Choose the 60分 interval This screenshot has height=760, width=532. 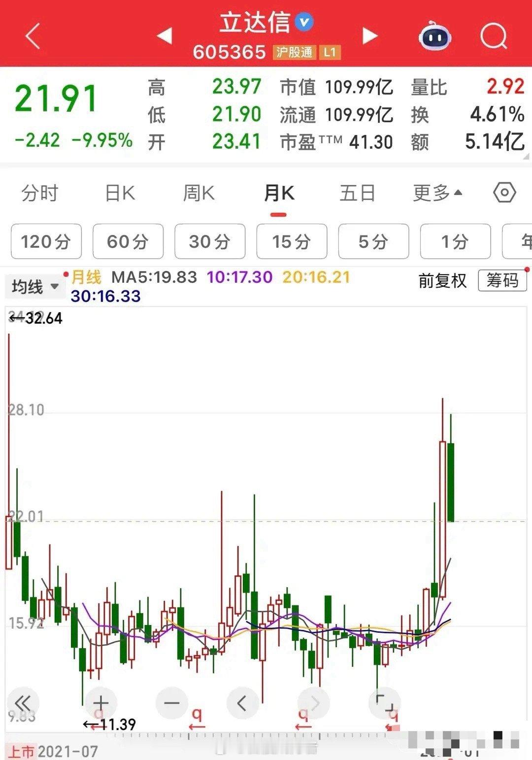128,241
